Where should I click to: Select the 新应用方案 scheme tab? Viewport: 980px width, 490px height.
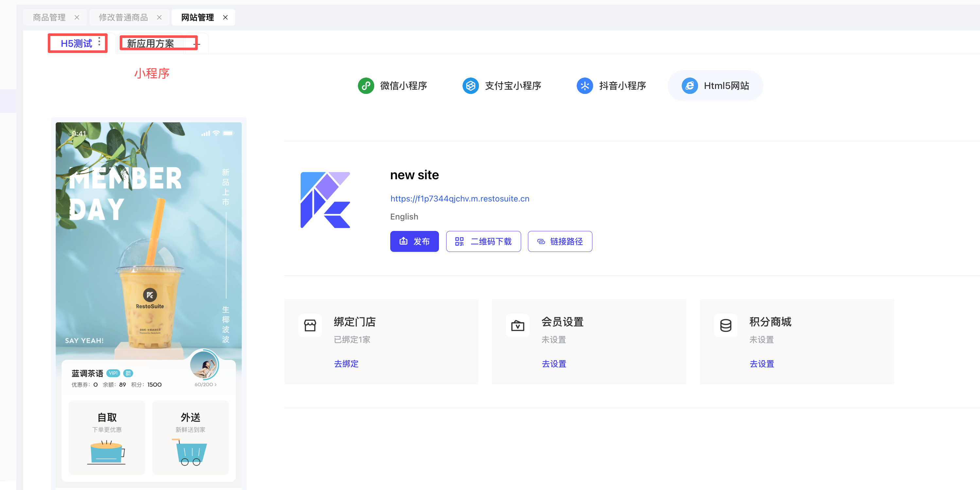(x=151, y=44)
